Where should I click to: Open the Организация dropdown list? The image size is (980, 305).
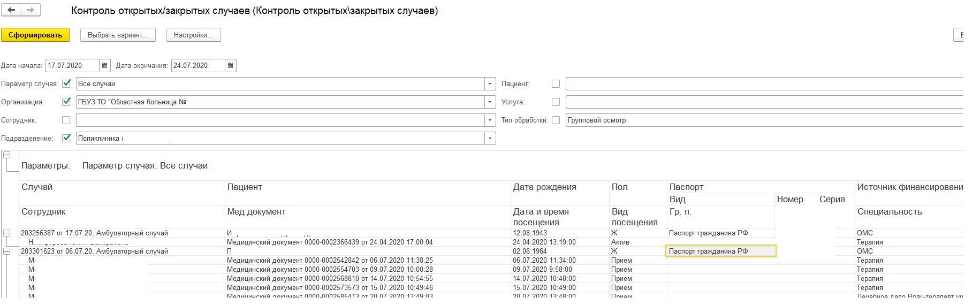490,102
